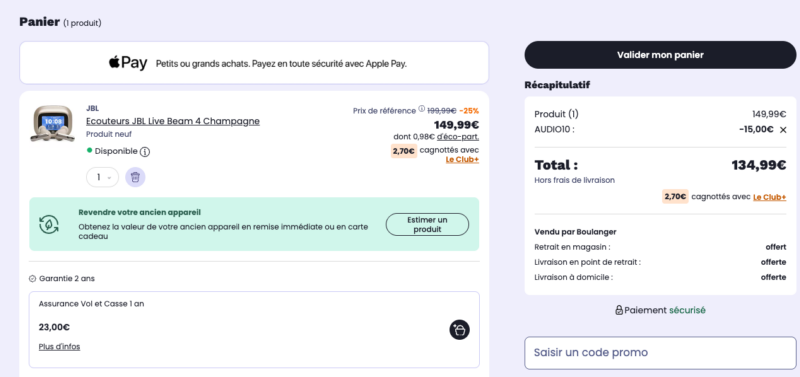Click Livraison à domicile row
Screen dimensions: 800x377
(x=660, y=278)
